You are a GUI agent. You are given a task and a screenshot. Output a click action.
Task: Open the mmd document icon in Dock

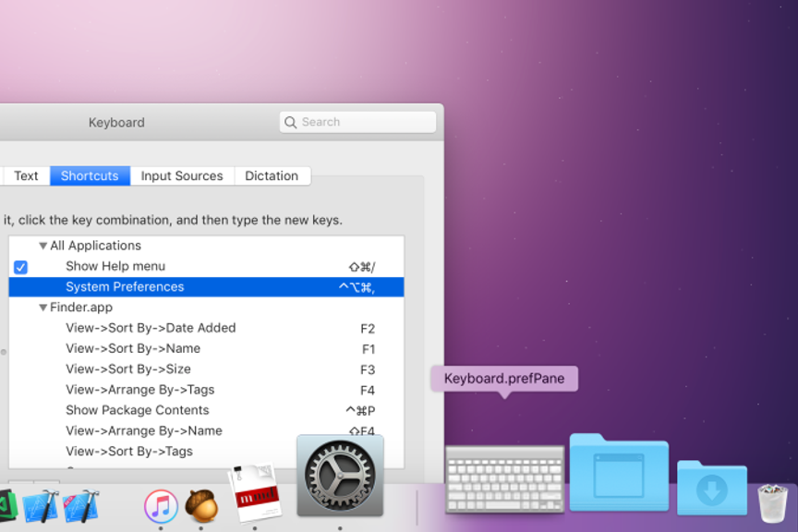click(255, 493)
